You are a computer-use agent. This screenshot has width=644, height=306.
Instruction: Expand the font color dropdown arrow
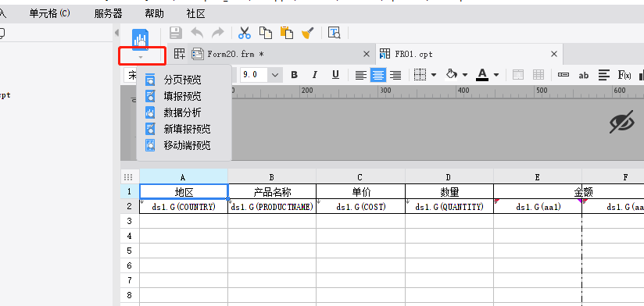[x=496, y=75]
